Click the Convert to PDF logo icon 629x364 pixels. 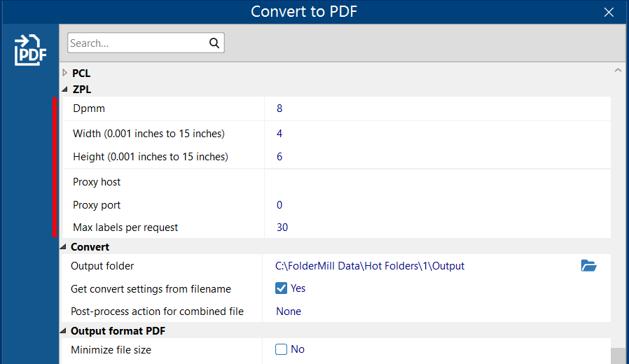click(x=31, y=50)
